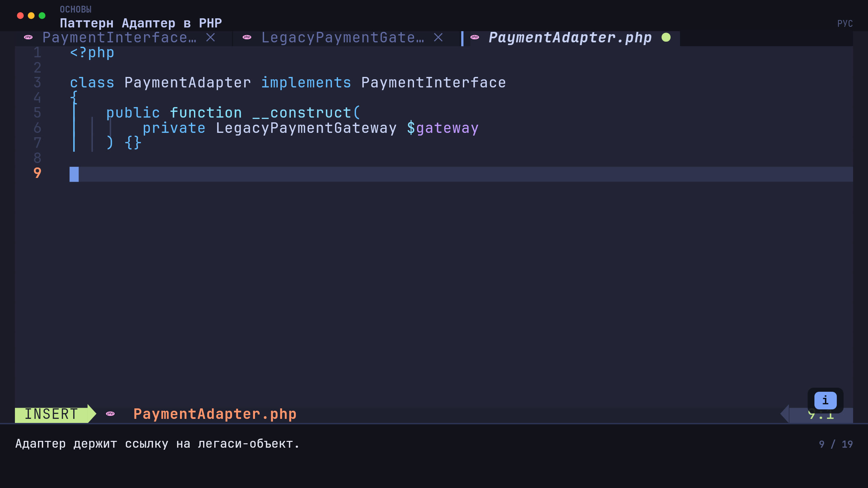Click the title Паттерн Адаптер в PHP
868x488 pixels.
click(141, 23)
